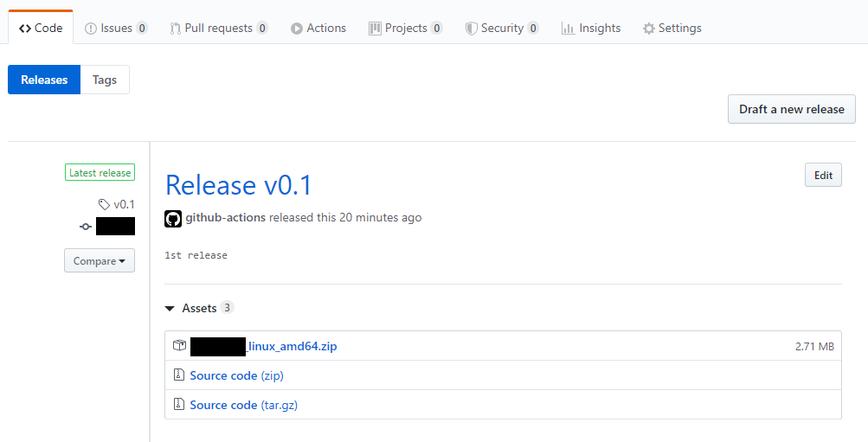Open repository Settings tab
868x442 pixels.
672,28
